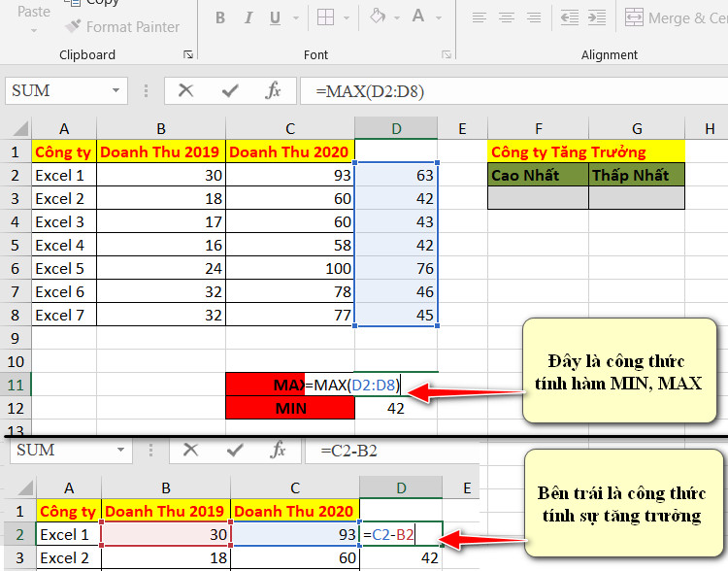Open the Paste dropdown arrow
This screenshot has width=728, height=571.
pyautogui.click(x=34, y=31)
